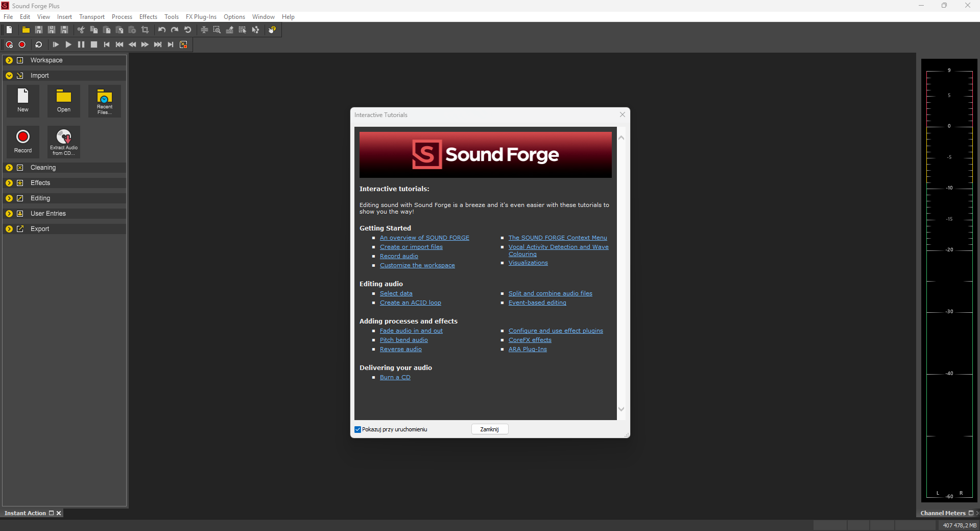
Task: Click the Play All transport button
Action: 56,44
